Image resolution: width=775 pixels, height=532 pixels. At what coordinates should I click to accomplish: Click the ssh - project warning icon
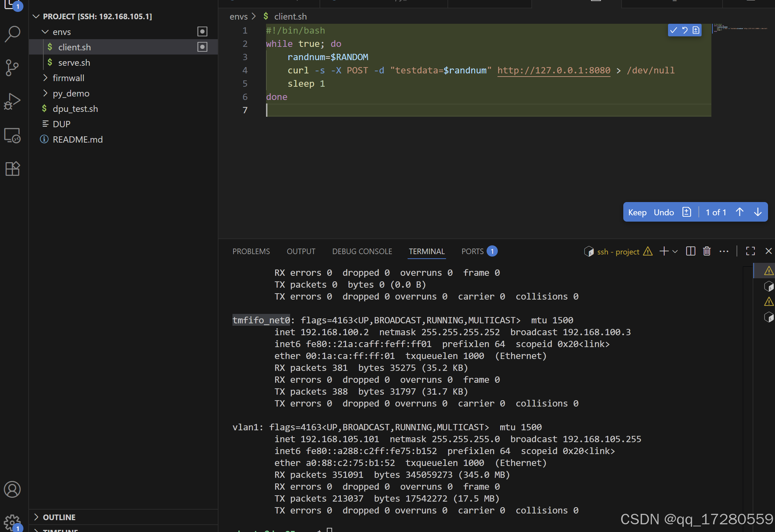click(648, 251)
